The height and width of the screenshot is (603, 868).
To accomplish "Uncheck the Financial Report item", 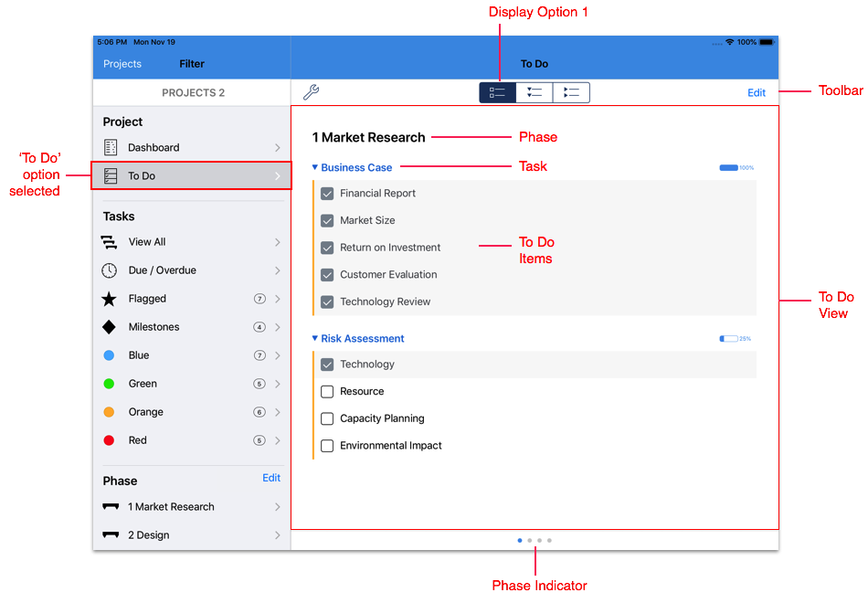I will tap(327, 194).
